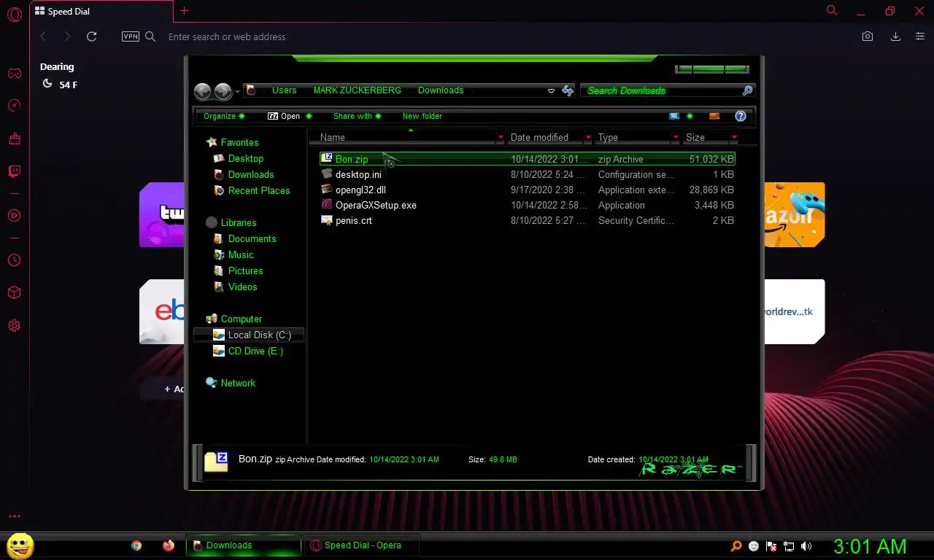This screenshot has width=934, height=560.
Task: Click Opera's search tabs magnifier icon
Action: pyautogui.click(x=831, y=10)
